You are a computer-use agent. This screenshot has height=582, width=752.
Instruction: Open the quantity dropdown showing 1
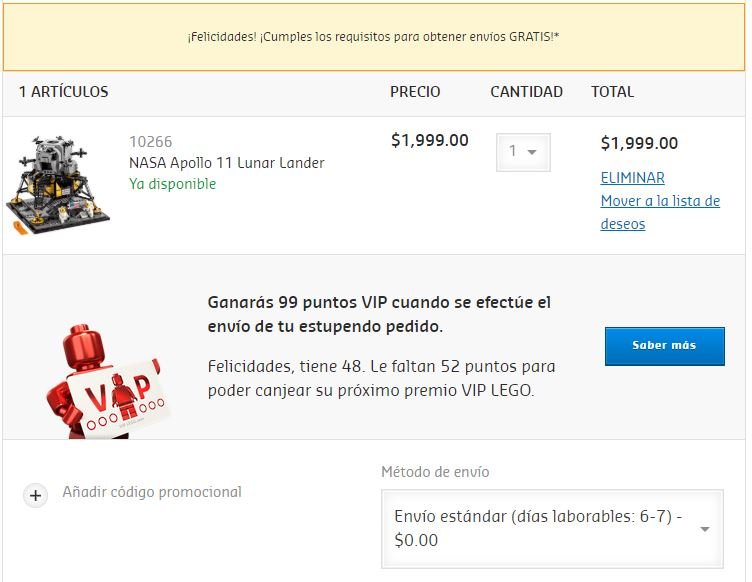(x=523, y=152)
